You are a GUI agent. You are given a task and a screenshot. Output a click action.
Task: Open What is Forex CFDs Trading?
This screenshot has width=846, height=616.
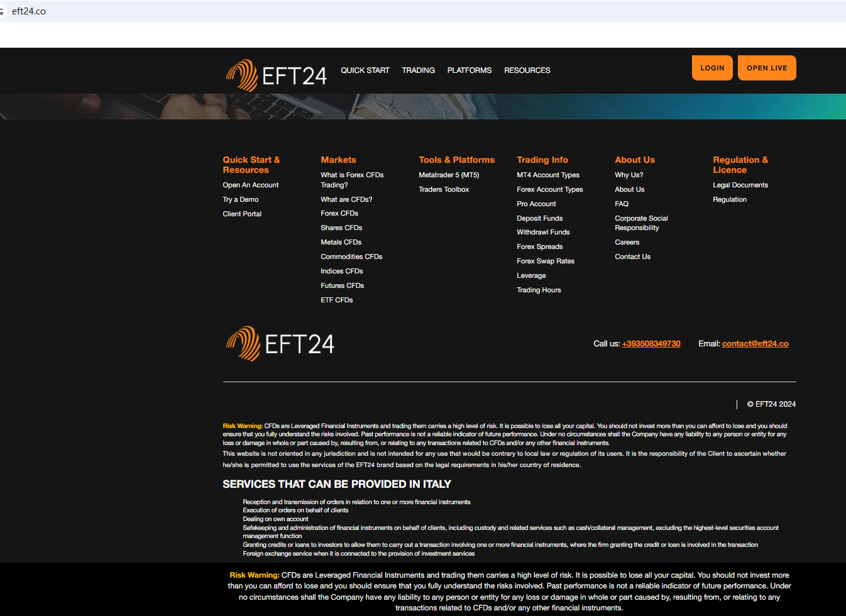pyautogui.click(x=352, y=180)
